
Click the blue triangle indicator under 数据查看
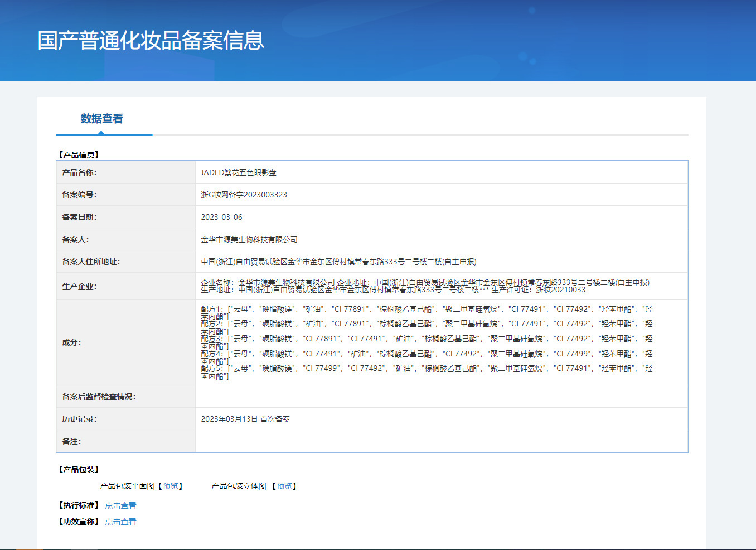click(101, 133)
